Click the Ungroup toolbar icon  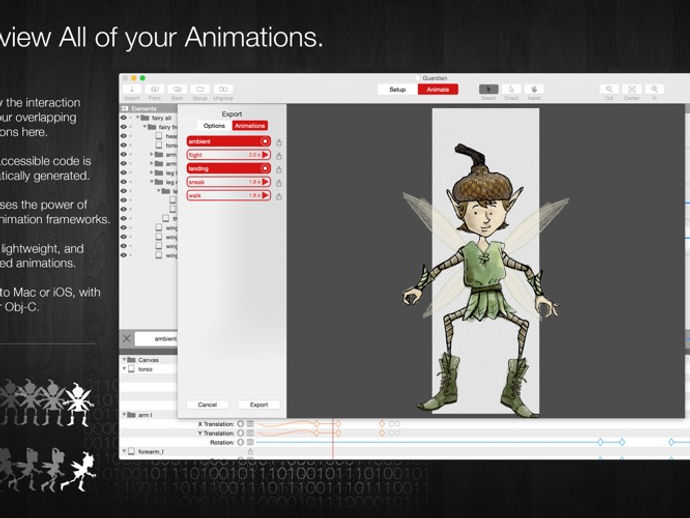tap(223, 89)
